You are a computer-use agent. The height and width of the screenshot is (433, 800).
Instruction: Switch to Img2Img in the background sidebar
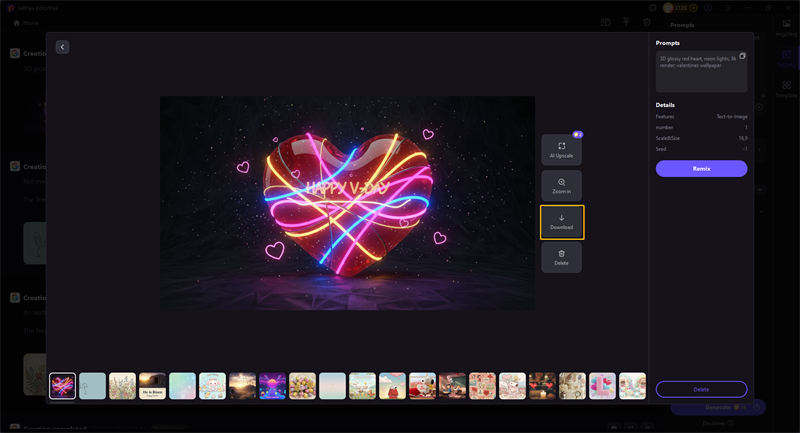(786, 28)
